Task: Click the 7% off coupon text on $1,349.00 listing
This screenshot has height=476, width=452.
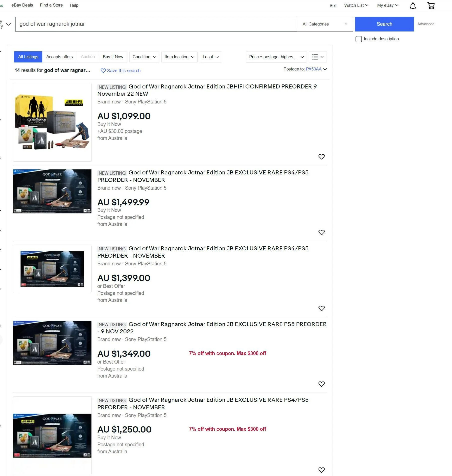Action: [227, 353]
